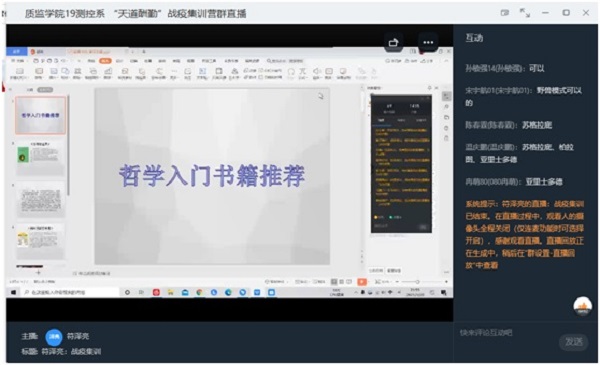Switch to normal view with the status bar view button
Viewport: 600px width, 365px height.
[x=334, y=282]
